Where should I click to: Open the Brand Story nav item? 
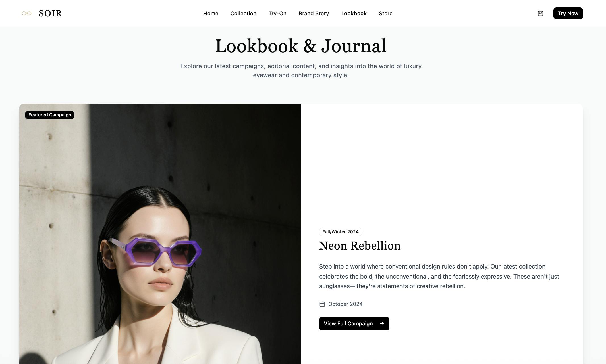(314, 13)
